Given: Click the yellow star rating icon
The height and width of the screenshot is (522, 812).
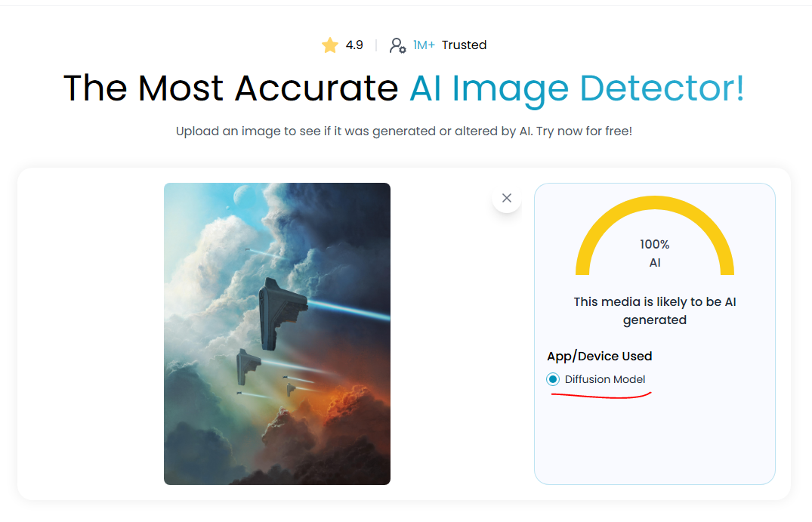Looking at the screenshot, I should pos(330,45).
